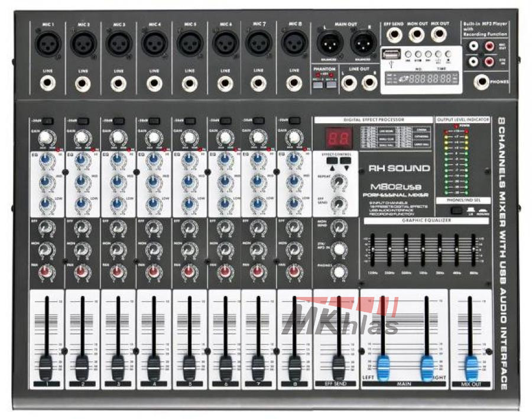This screenshot has height=419, width=532.
Task: Click the MAIN OUT L XLR connector
Action: (x=330, y=43)
